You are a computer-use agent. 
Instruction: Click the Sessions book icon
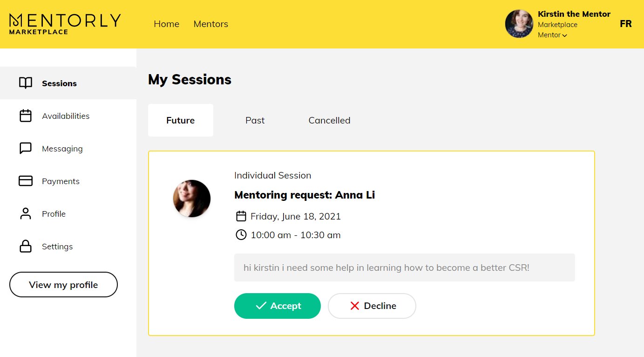tap(26, 83)
